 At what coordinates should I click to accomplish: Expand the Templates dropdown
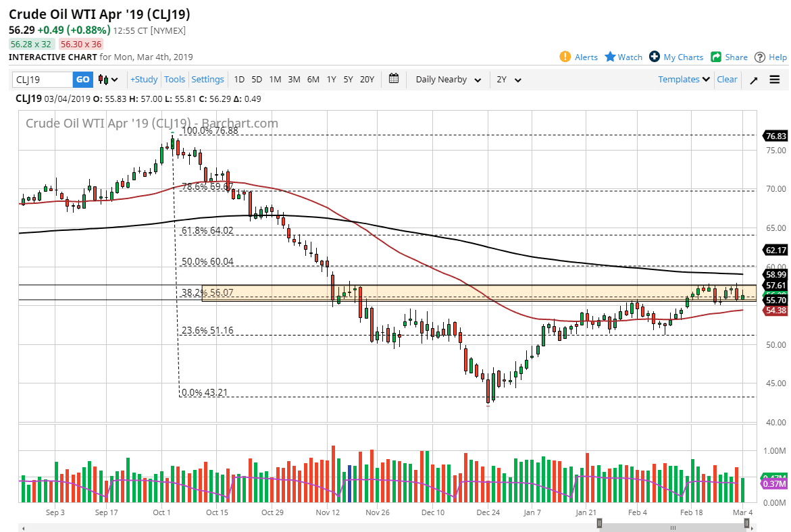(x=683, y=79)
